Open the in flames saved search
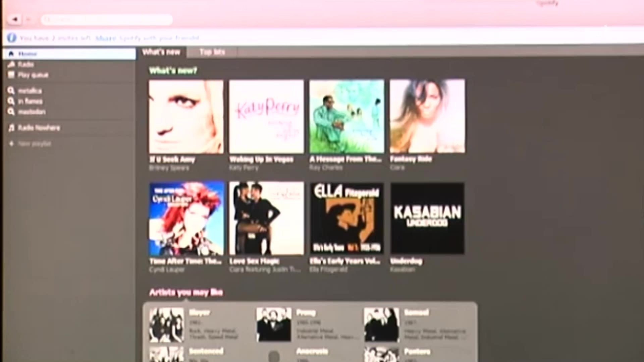 coord(30,101)
